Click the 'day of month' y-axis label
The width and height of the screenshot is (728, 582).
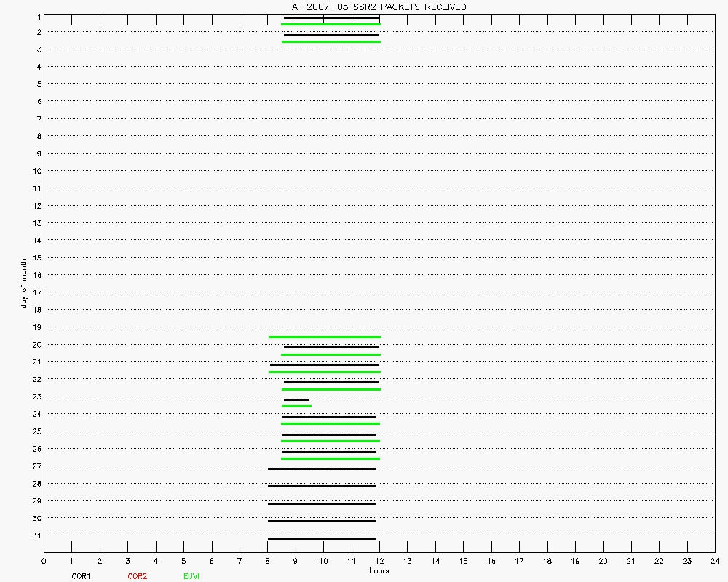click(24, 282)
